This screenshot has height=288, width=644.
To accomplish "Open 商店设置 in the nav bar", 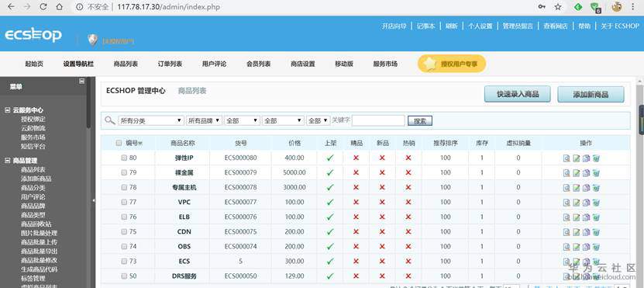I will pyautogui.click(x=303, y=64).
